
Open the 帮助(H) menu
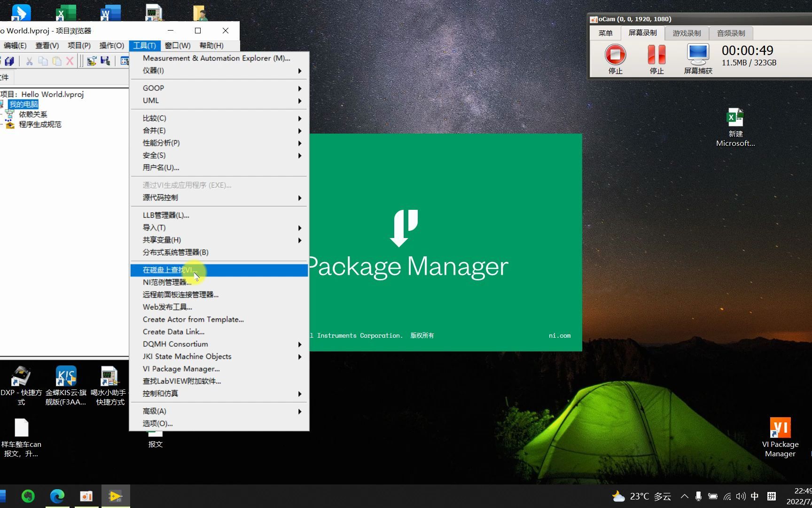click(x=211, y=46)
